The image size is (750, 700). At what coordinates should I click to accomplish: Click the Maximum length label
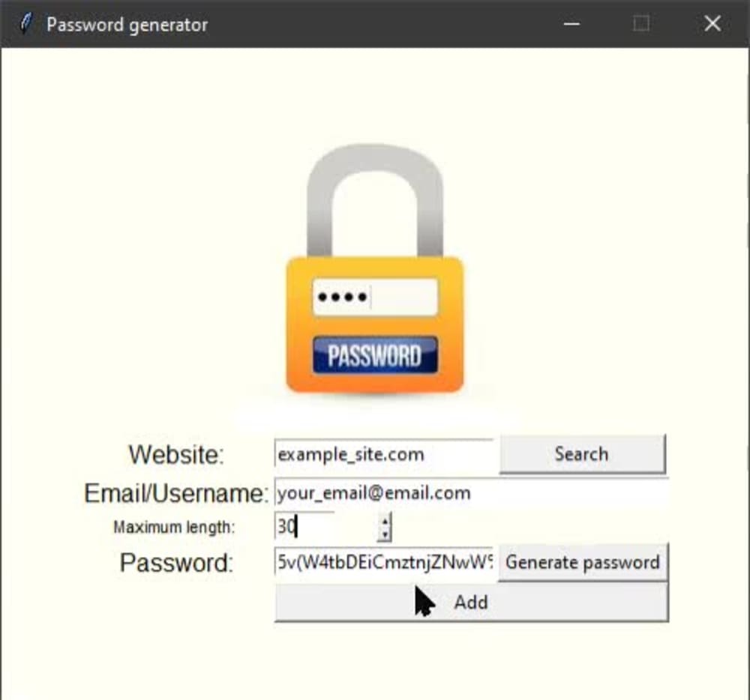[172, 527]
